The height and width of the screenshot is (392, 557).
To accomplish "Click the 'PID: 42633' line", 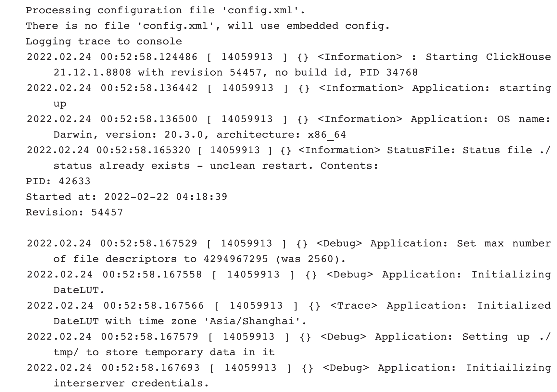I will (x=58, y=181).
